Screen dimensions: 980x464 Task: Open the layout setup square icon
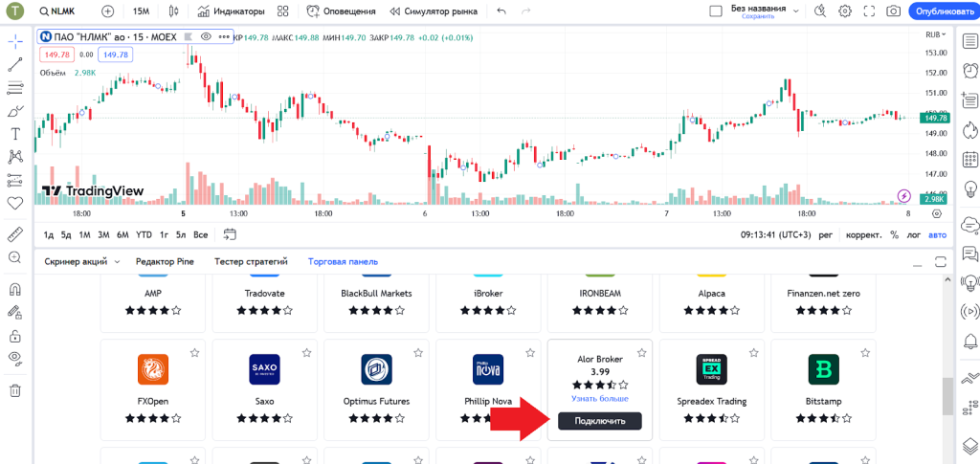click(716, 11)
